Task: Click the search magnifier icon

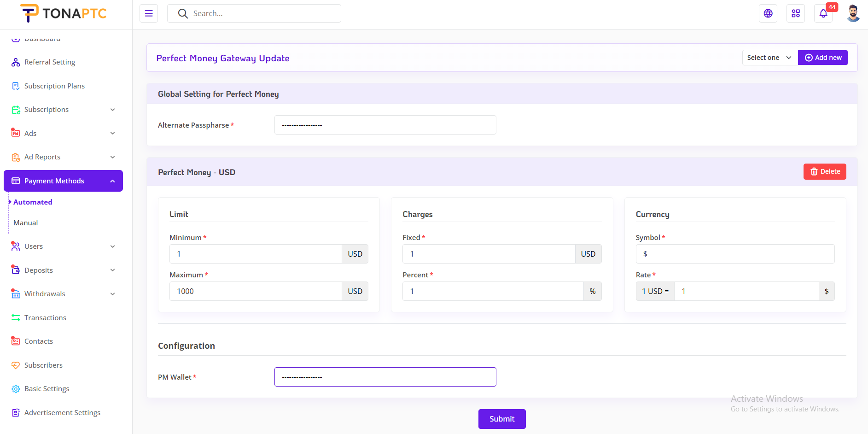Action: pyautogui.click(x=183, y=14)
